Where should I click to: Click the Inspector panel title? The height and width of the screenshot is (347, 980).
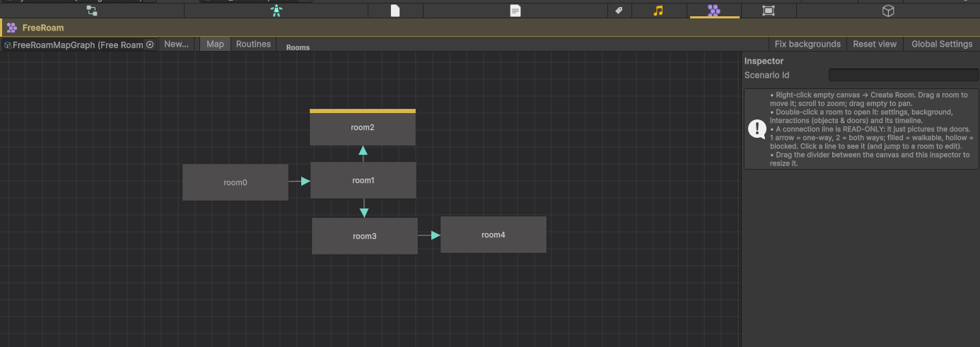click(764, 61)
